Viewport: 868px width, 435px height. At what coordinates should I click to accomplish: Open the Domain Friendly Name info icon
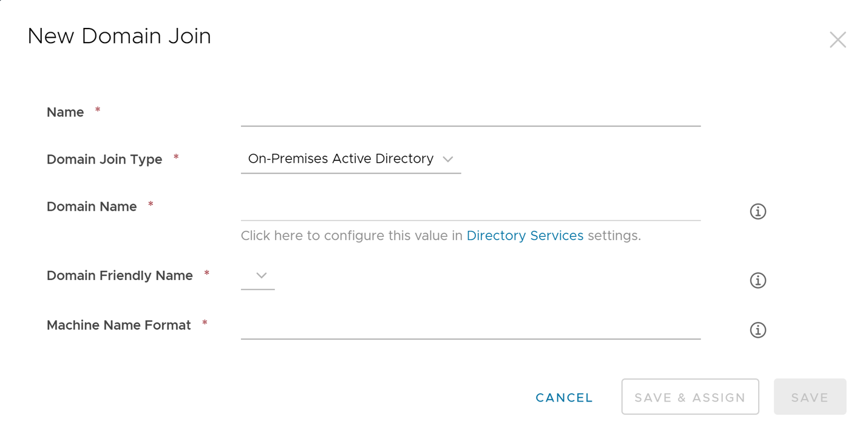[758, 280]
